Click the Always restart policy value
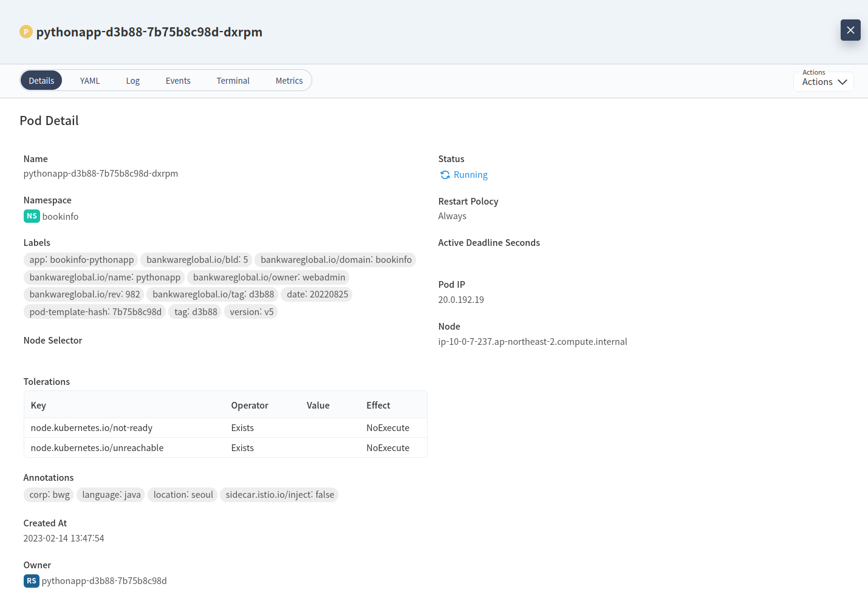Image resolution: width=868 pixels, height=598 pixels. click(x=453, y=216)
